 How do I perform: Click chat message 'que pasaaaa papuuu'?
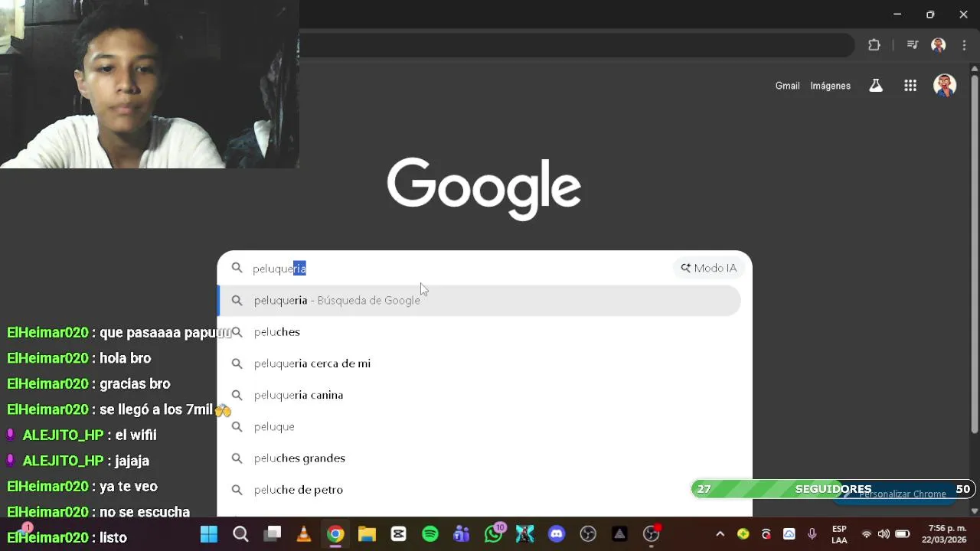pyautogui.click(x=165, y=332)
